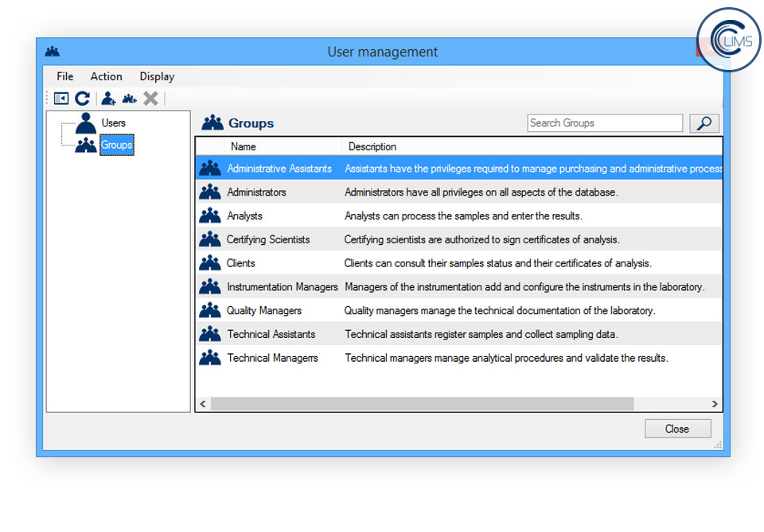Viewport: 764px width, 532px height.
Task: Click inside the Search Groups field
Action: (604, 123)
